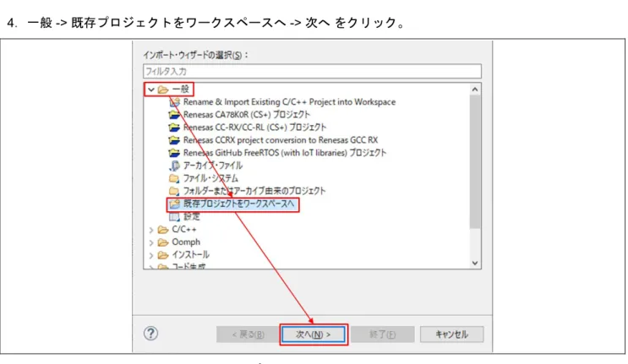Click the Renesas CCRX project conversion icon
Screen dimensions: 628x364
pos(174,140)
